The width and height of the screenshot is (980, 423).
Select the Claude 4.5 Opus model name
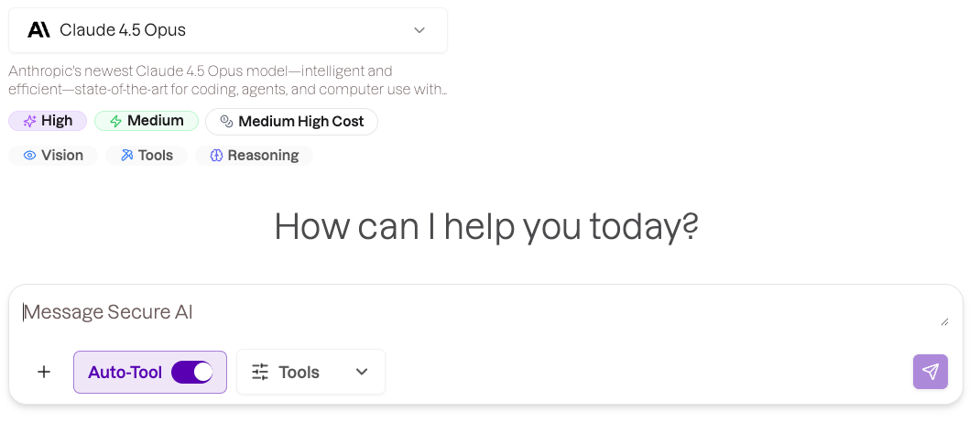click(123, 30)
